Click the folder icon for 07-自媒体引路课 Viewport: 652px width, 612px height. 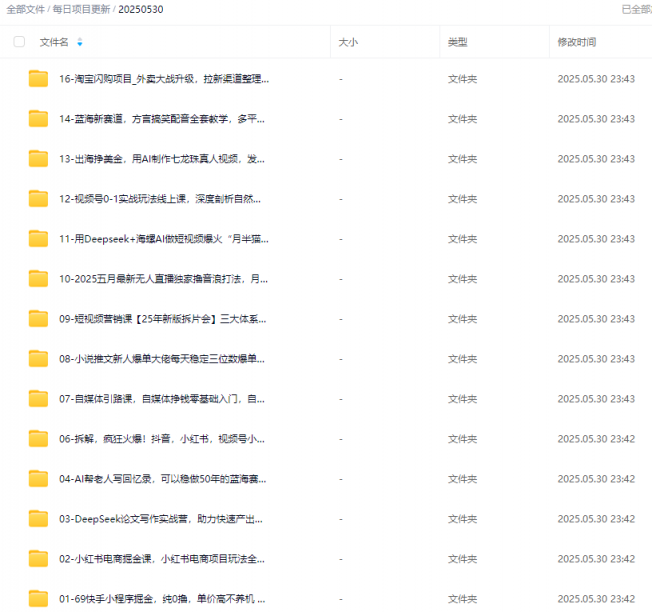tap(38, 399)
